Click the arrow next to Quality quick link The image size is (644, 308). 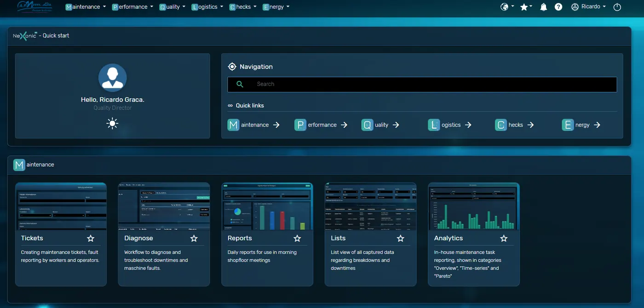pyautogui.click(x=396, y=125)
